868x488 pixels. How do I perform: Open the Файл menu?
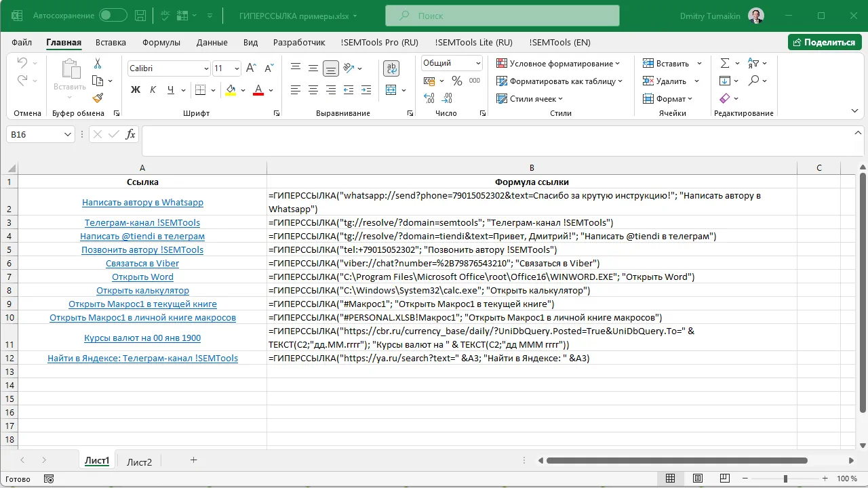pyautogui.click(x=22, y=42)
